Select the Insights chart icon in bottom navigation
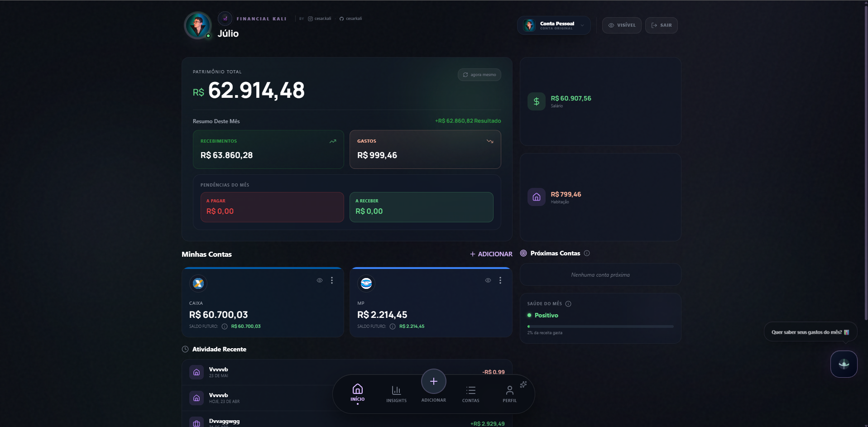 pyautogui.click(x=396, y=390)
